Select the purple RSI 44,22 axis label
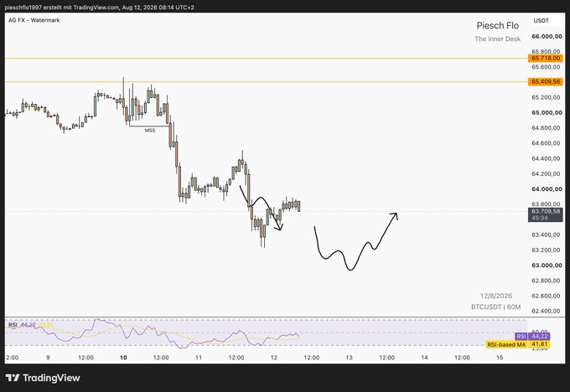 pyautogui.click(x=532, y=337)
